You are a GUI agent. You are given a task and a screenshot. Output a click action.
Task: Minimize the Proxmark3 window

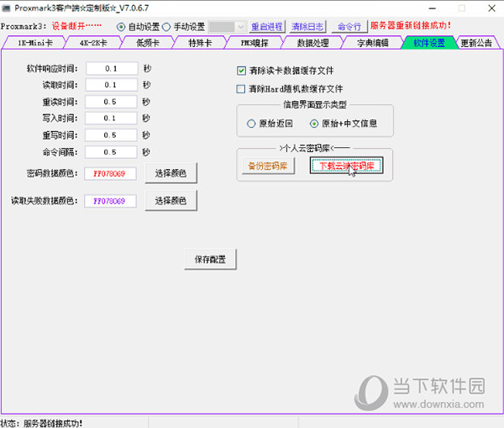click(x=433, y=8)
